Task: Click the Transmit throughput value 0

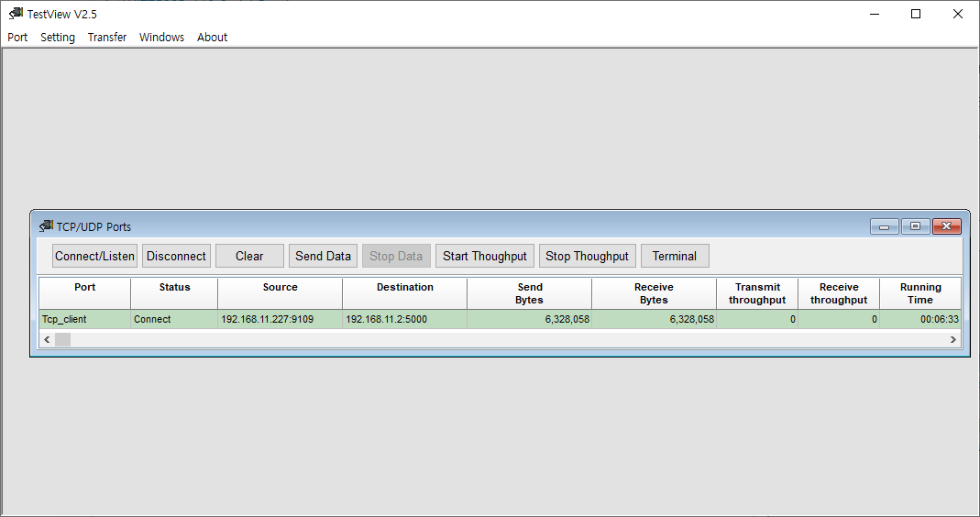Action: (x=792, y=319)
